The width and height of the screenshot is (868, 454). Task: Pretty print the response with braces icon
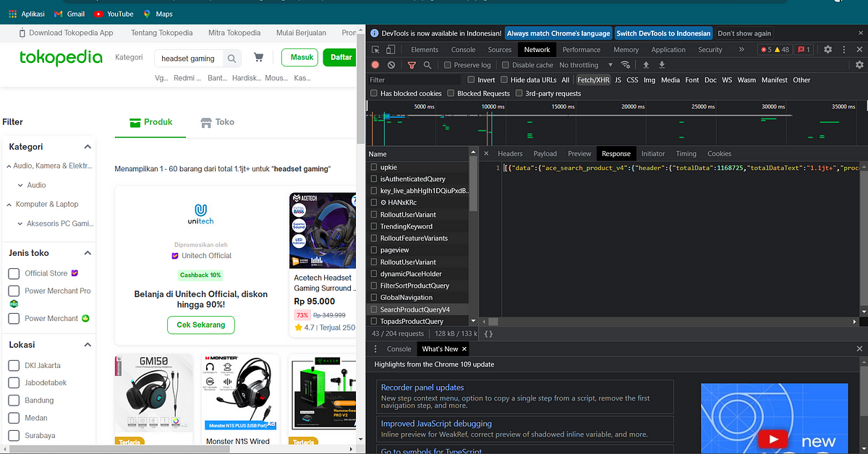pyautogui.click(x=488, y=334)
